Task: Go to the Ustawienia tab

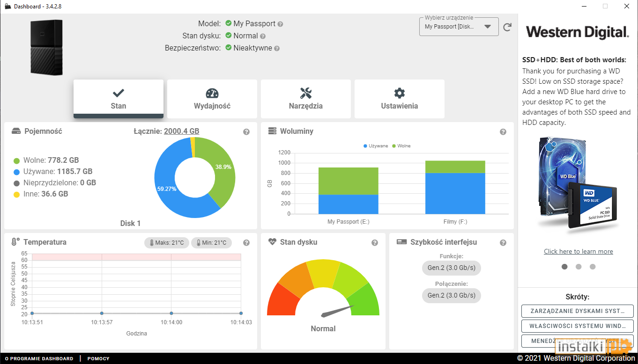Action: coord(400,99)
